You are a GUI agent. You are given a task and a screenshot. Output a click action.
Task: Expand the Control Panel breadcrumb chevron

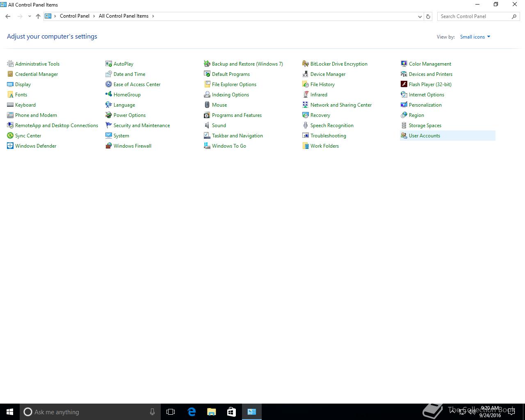94,16
